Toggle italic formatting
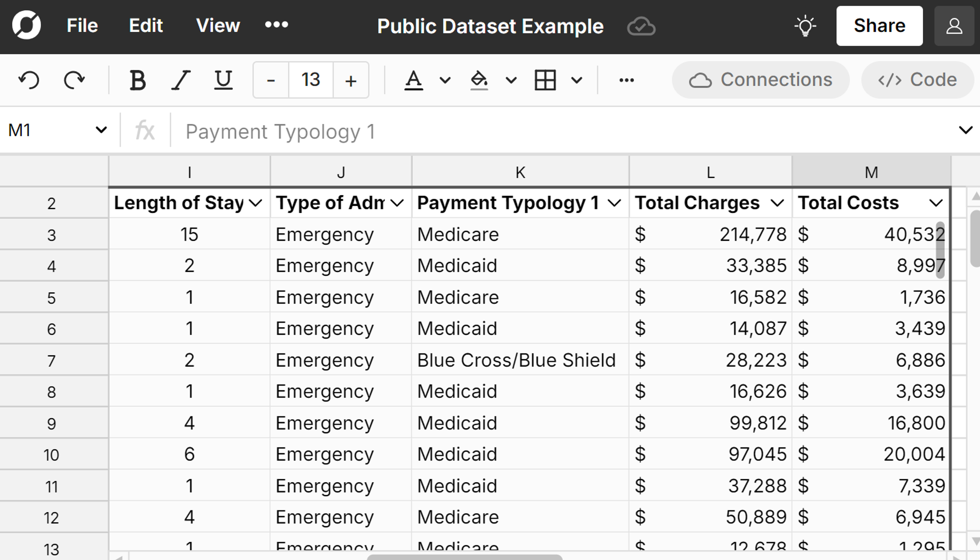 tap(180, 80)
